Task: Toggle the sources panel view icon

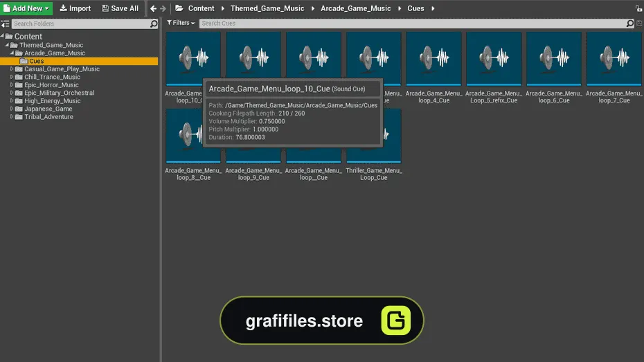Action: pyautogui.click(x=5, y=24)
